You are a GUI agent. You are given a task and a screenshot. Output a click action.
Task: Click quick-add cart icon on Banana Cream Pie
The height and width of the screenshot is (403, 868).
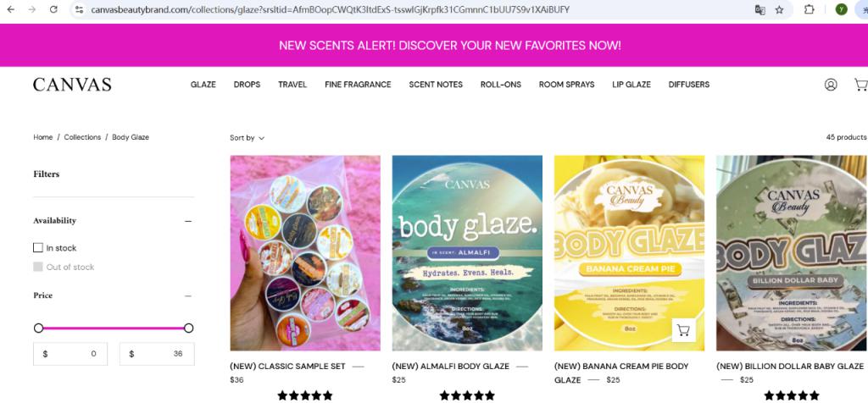(683, 330)
